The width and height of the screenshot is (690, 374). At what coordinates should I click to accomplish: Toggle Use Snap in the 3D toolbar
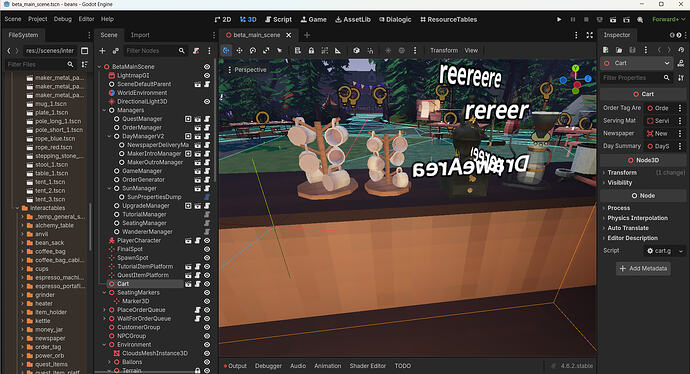point(370,51)
